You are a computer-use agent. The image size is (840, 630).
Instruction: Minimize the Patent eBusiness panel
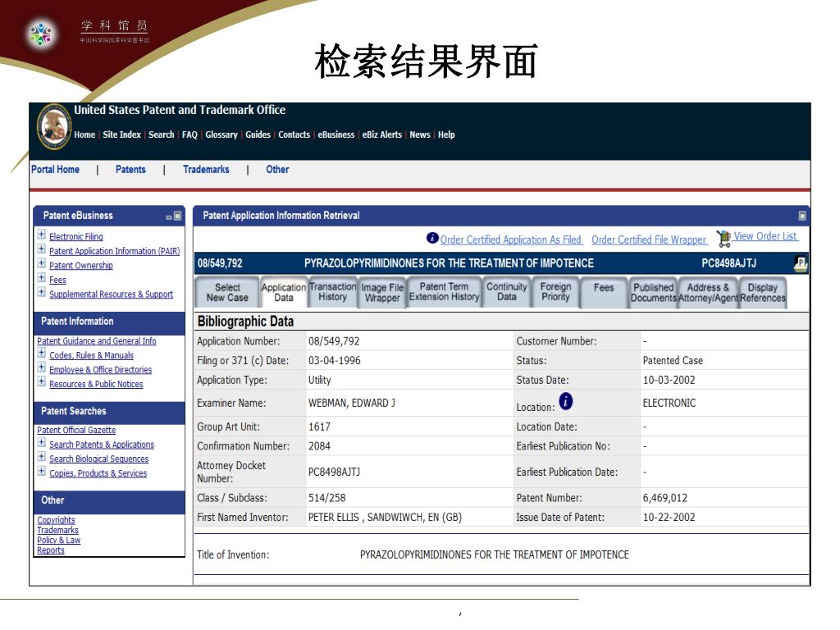169,217
